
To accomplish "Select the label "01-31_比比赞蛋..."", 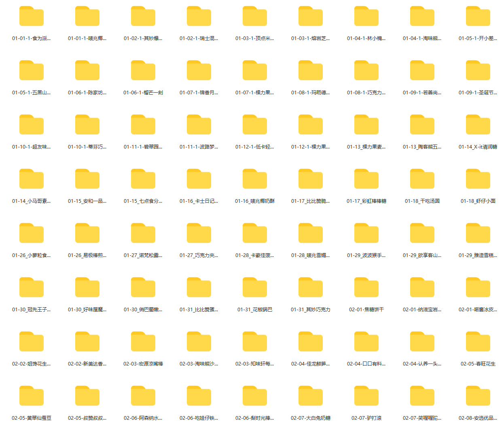I will 199,310.
